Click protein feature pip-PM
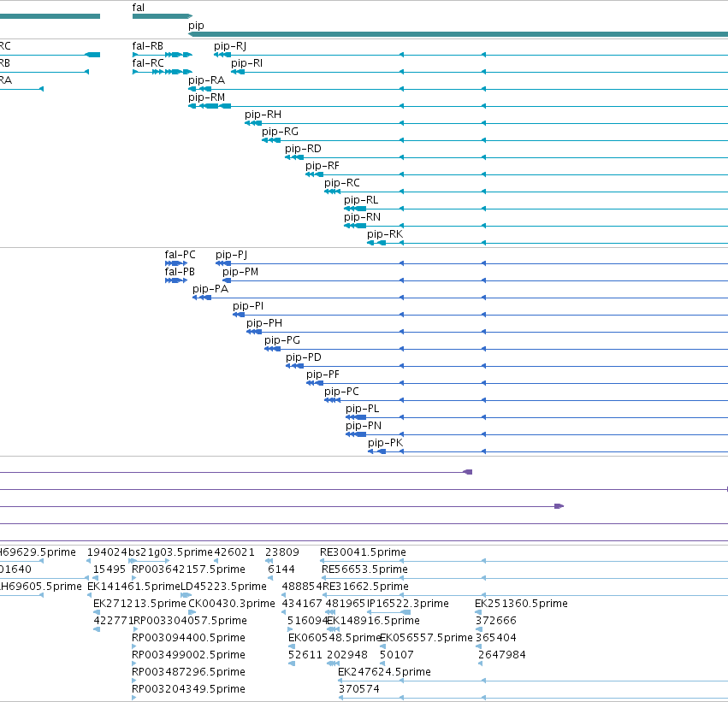Image resolution: width=728 pixels, height=702 pixels. point(240,272)
